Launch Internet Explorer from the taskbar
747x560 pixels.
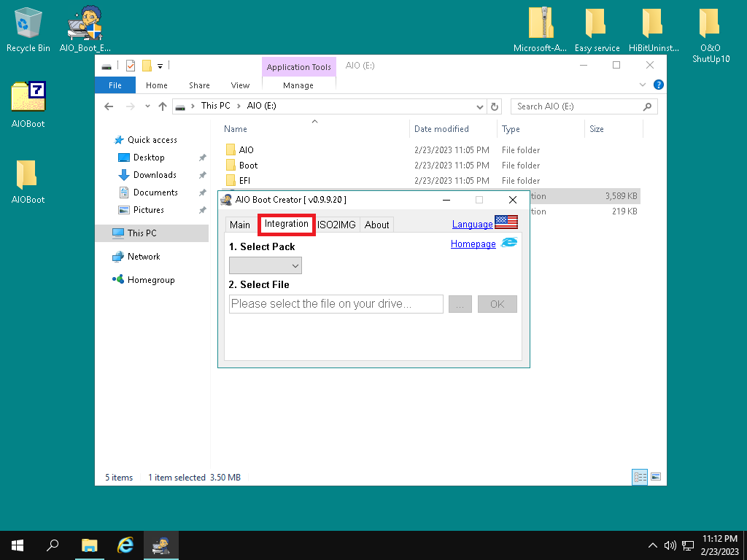(x=125, y=545)
